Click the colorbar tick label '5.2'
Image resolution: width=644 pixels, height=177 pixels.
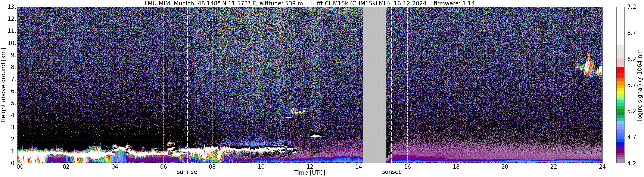(632, 111)
